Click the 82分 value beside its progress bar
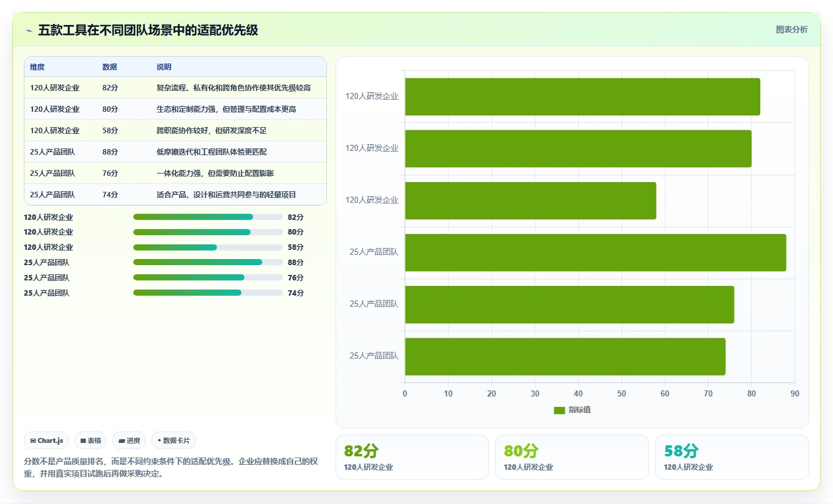This screenshot has width=833, height=504. click(x=296, y=217)
